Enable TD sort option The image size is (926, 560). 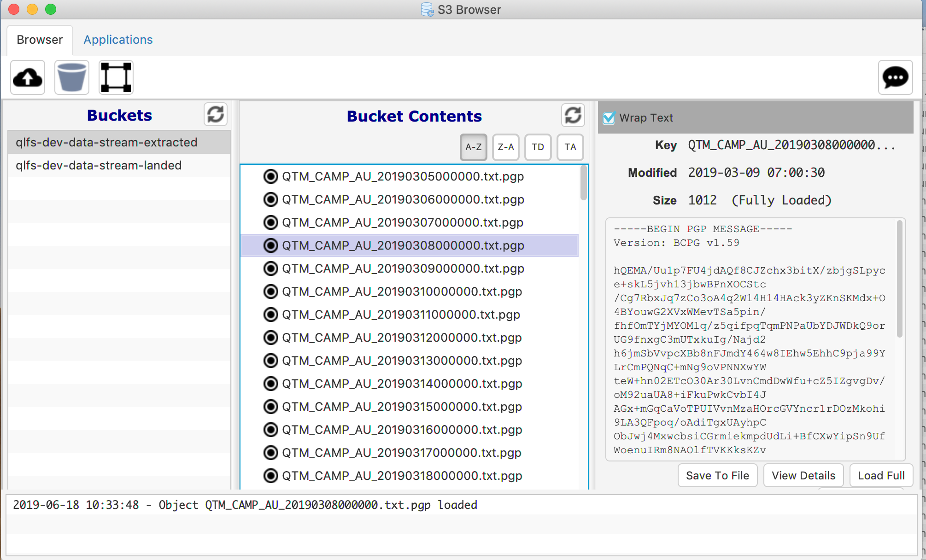[x=538, y=147]
